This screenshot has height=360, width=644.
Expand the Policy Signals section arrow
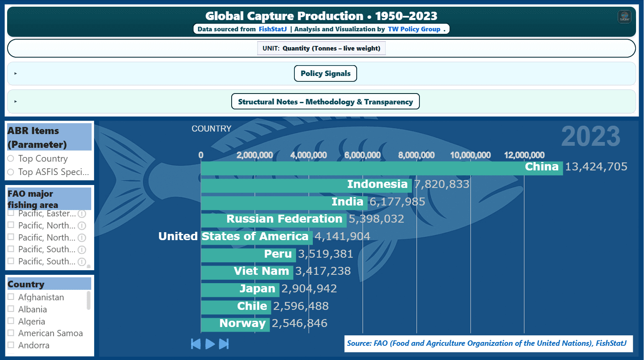(x=16, y=73)
